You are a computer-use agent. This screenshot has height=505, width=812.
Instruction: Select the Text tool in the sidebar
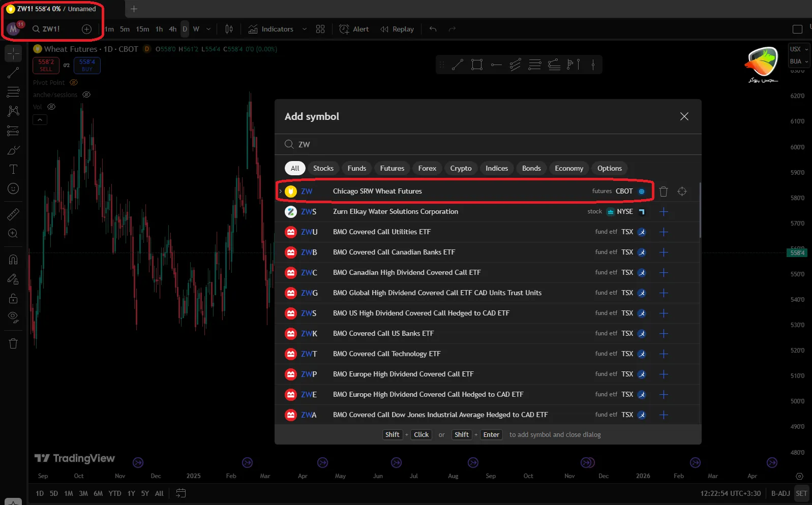(x=13, y=169)
